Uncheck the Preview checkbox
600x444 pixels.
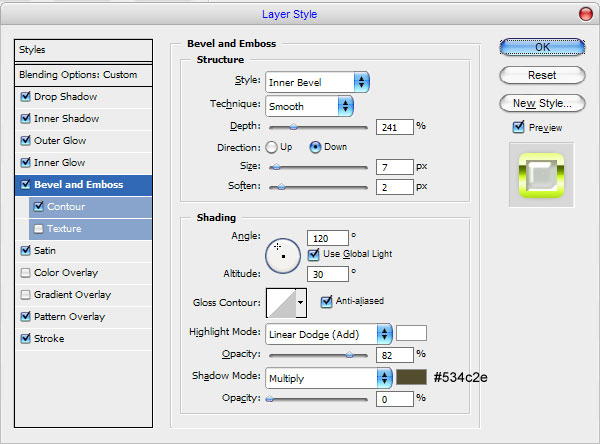[x=518, y=127]
